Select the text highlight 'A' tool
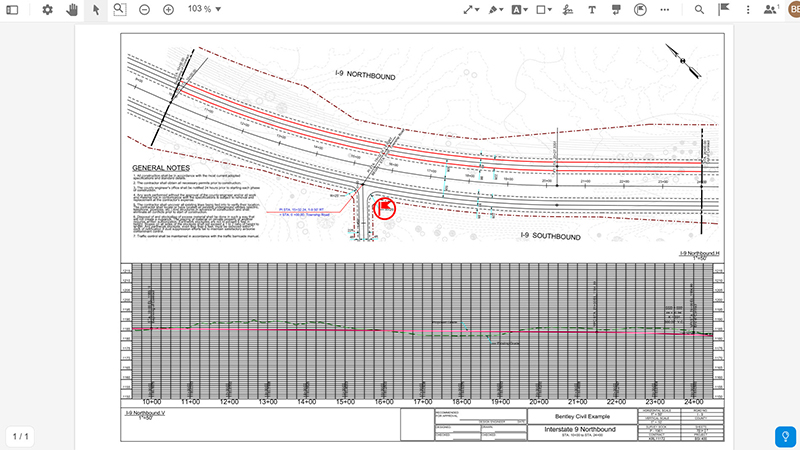 tap(516, 10)
